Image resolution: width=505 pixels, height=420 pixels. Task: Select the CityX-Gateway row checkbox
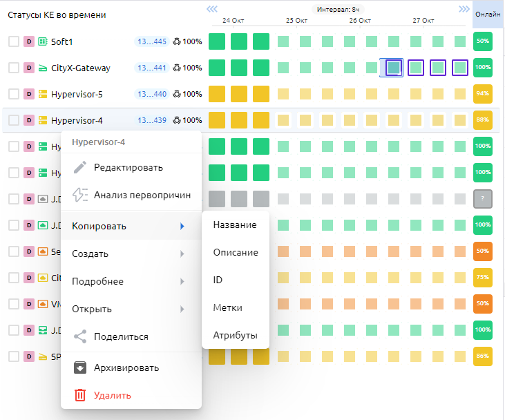14,68
